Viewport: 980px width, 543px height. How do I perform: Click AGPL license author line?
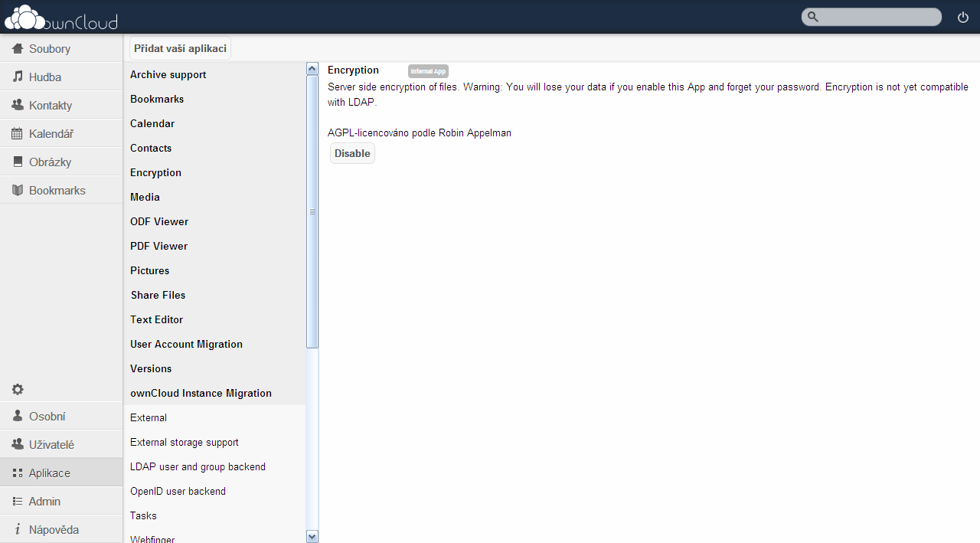[x=420, y=132]
